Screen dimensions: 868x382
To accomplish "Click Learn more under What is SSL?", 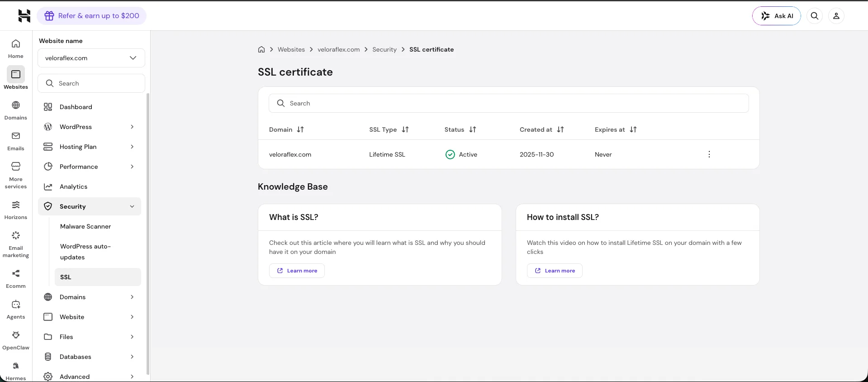I will point(297,271).
